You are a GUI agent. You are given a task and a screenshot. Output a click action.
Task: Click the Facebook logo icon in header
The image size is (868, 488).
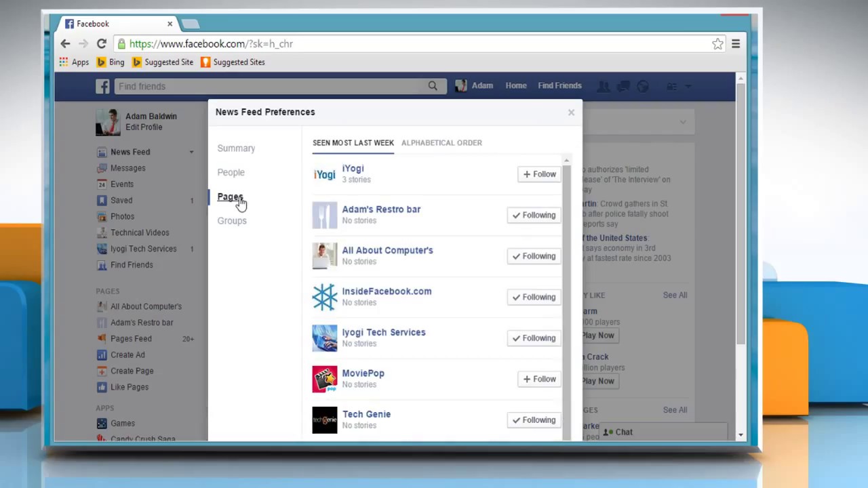pos(102,86)
